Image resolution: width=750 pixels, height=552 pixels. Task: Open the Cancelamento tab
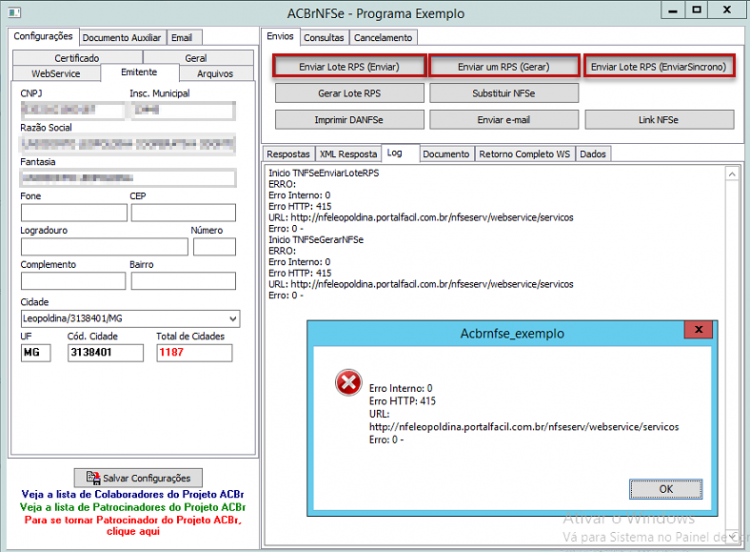click(x=383, y=38)
